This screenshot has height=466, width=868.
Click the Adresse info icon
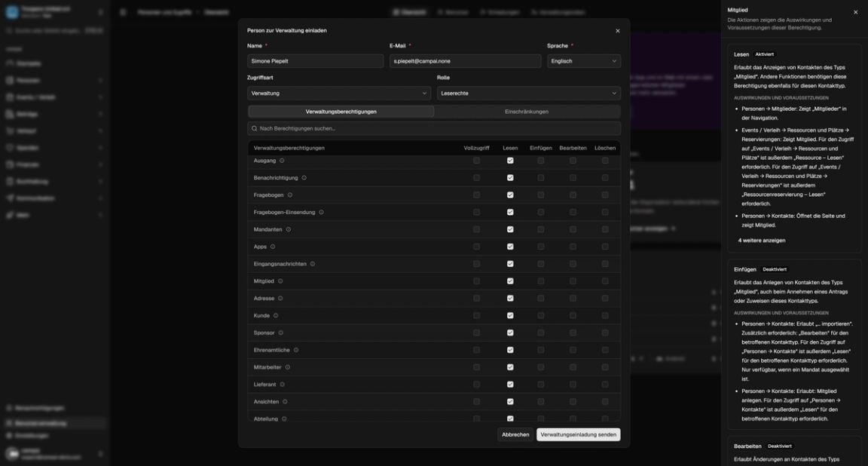(280, 298)
